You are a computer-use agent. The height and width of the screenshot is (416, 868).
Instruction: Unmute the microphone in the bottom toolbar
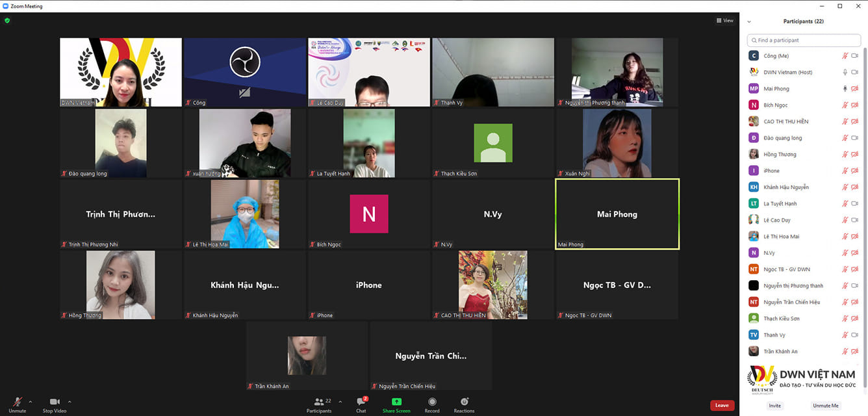[x=18, y=403]
